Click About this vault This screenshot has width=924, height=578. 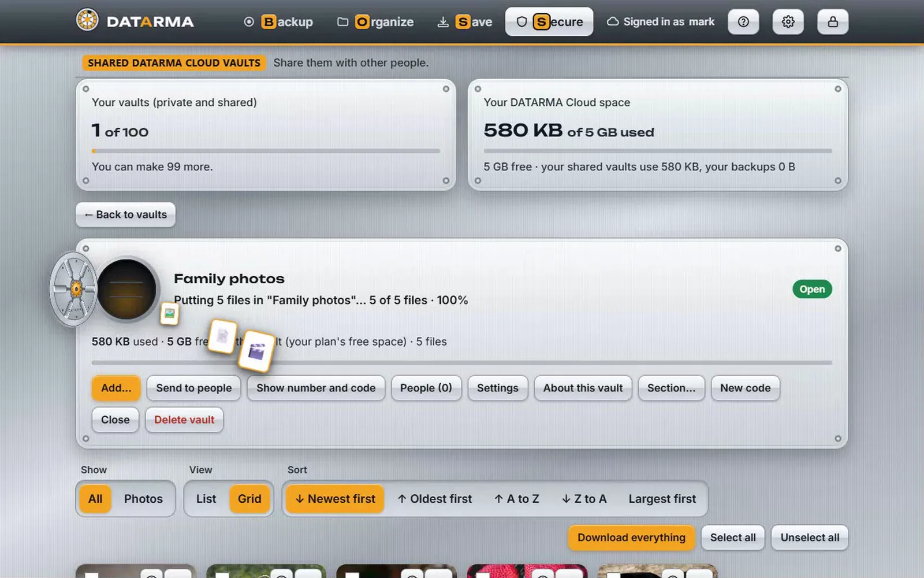(x=583, y=388)
